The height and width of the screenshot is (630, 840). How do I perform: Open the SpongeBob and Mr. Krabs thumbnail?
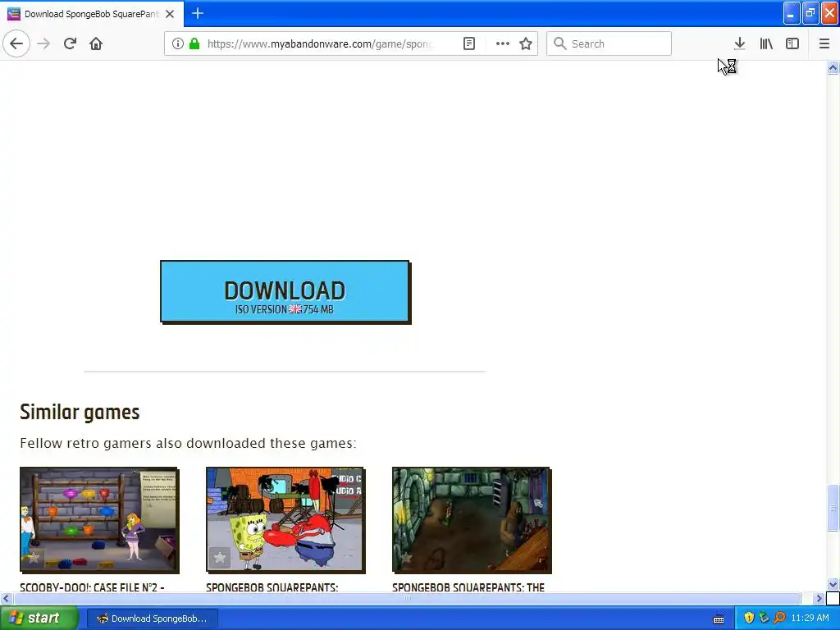[x=285, y=520]
